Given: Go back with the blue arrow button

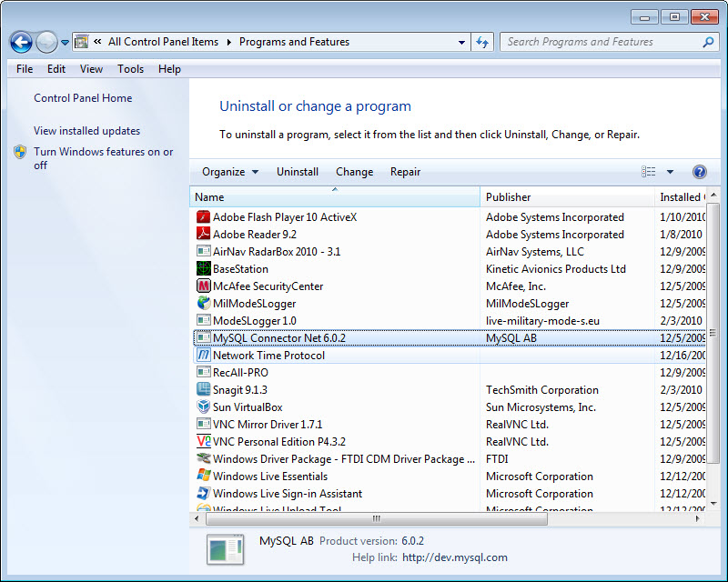Looking at the screenshot, I should [21, 42].
